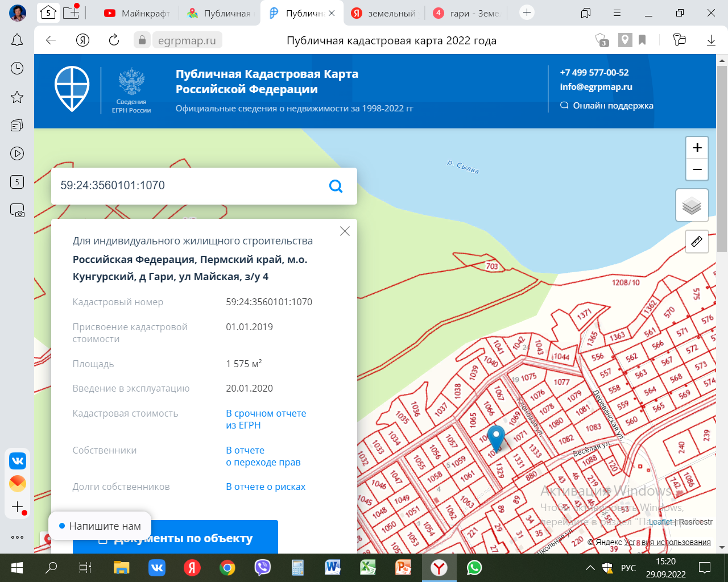Open Yandex home via Я icon
728x582 pixels.
(x=82, y=40)
